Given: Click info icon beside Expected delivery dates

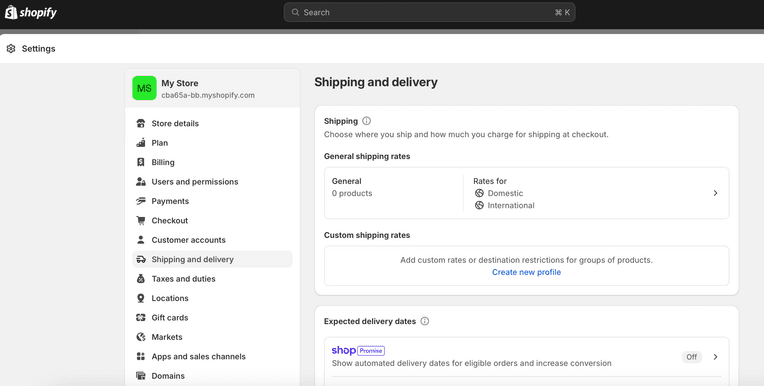Looking at the screenshot, I should [x=425, y=321].
